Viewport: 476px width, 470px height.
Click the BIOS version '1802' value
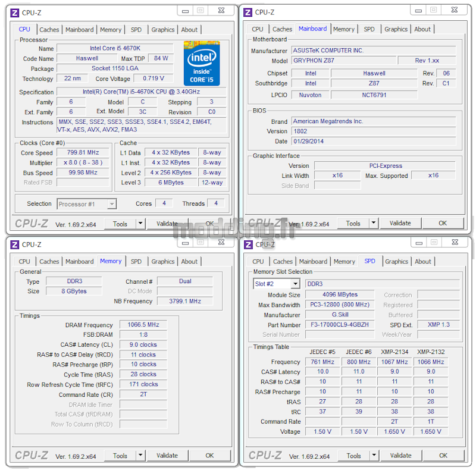point(374,131)
